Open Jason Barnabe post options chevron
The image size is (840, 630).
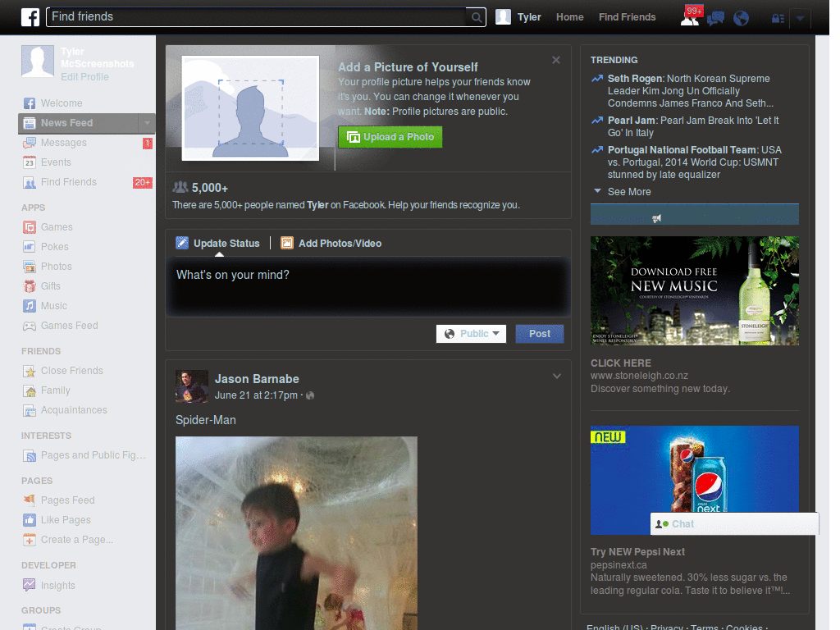(557, 376)
